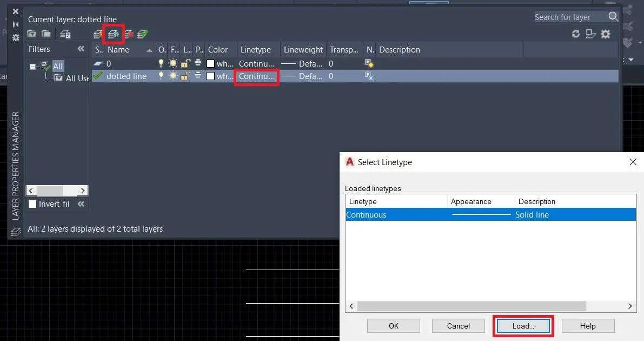Change the color swatch for layer 0
Viewport: 644px width, 341px height.
coord(210,63)
